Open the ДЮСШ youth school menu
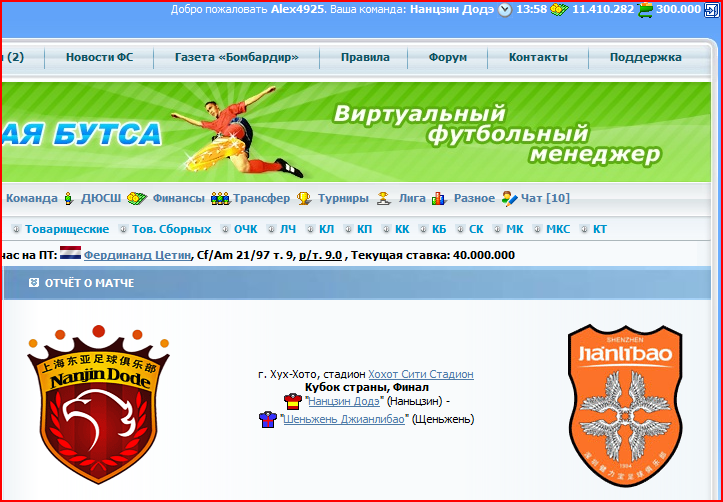The width and height of the screenshot is (723, 502). (x=98, y=198)
